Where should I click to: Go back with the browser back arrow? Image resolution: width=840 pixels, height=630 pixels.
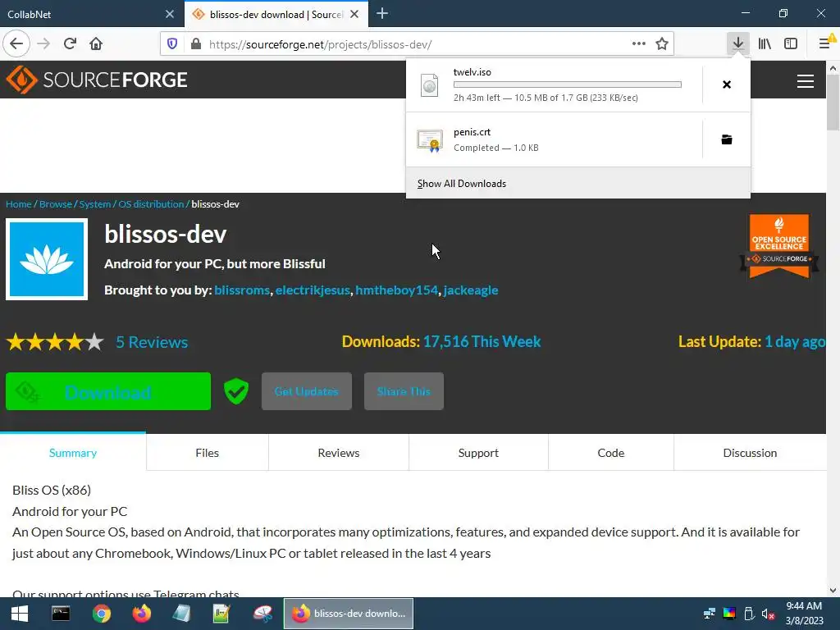(16, 43)
